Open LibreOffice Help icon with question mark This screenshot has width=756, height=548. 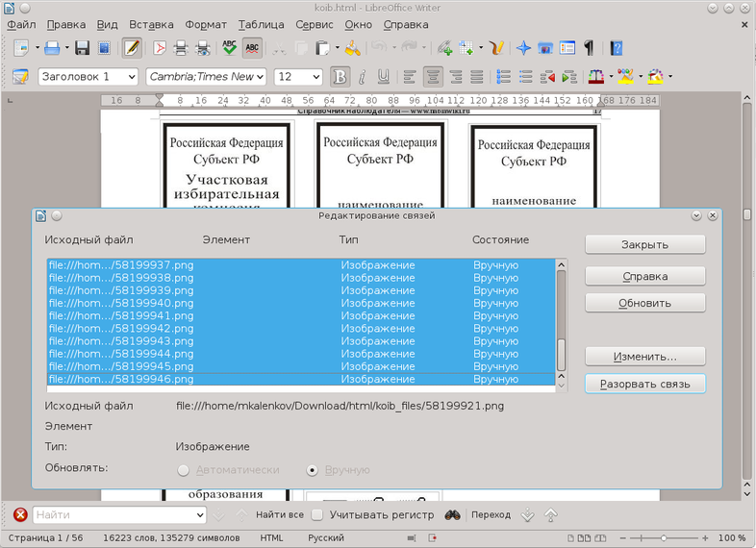pyautogui.click(x=617, y=48)
